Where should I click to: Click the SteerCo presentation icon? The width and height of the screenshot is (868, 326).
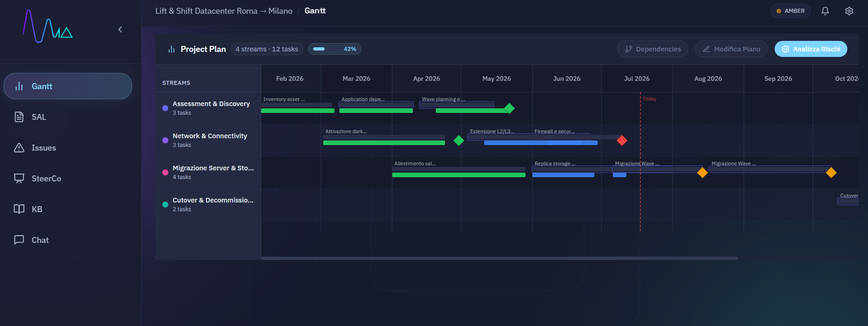click(x=19, y=179)
